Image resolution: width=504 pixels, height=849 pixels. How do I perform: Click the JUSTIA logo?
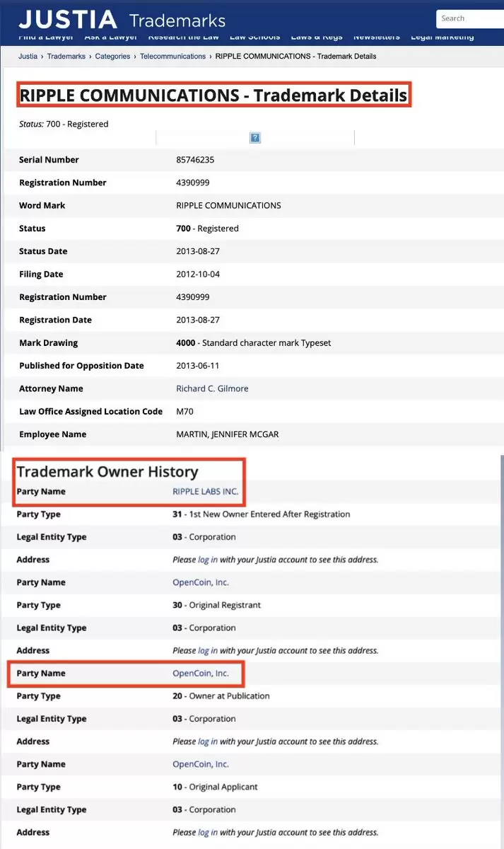click(x=68, y=19)
